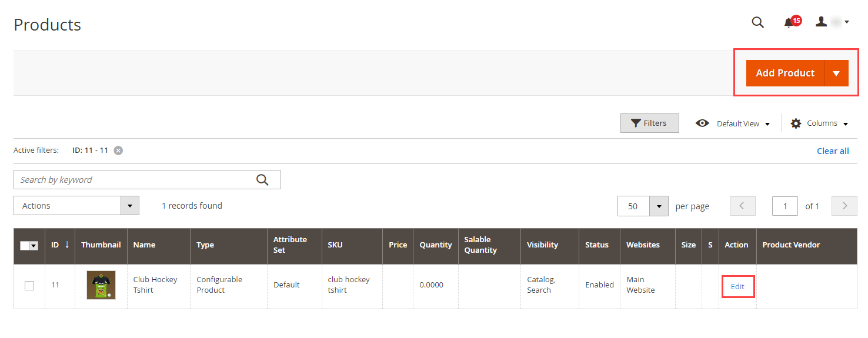Click the search magnifier icon in header
Image resolution: width=868 pixels, height=338 pixels.
(x=757, y=22)
